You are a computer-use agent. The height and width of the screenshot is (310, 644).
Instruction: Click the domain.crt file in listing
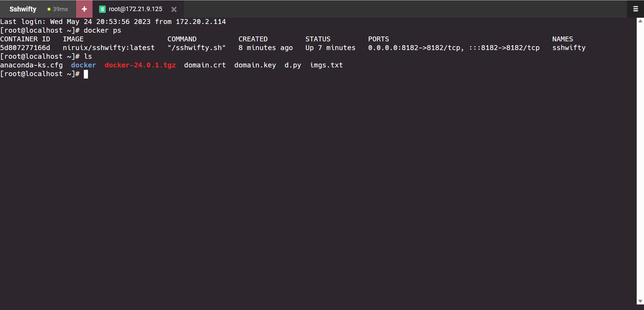click(x=205, y=65)
